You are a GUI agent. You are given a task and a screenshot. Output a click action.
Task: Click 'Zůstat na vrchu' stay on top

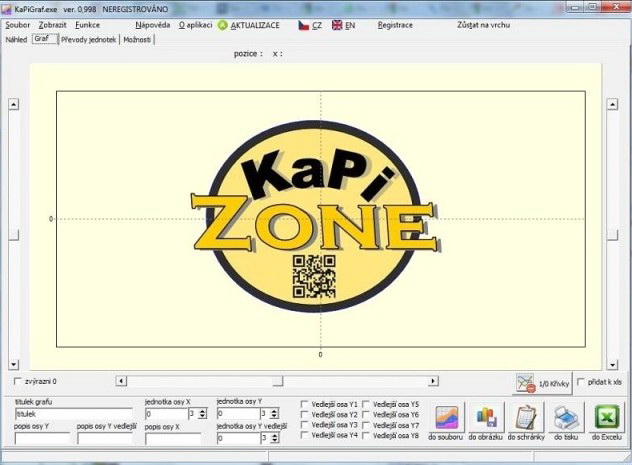click(x=483, y=25)
